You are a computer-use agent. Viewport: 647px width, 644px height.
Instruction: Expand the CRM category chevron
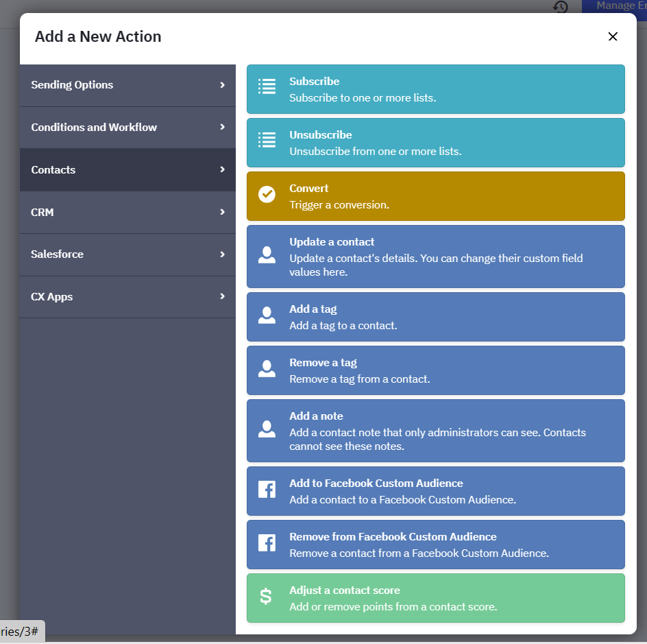(222, 212)
